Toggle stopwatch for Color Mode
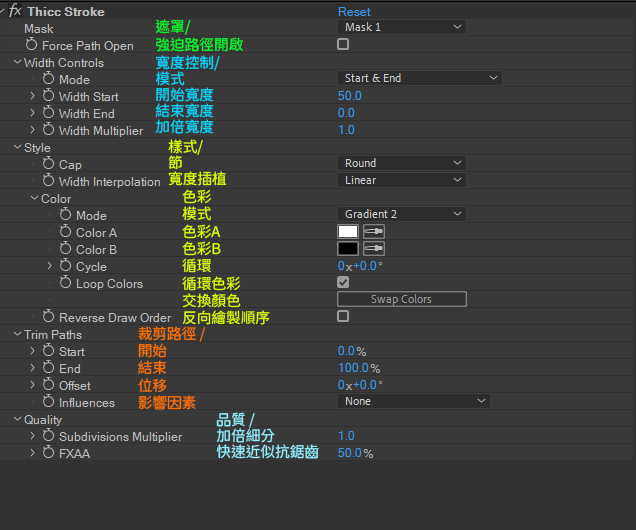636x530 pixels. click(x=65, y=215)
